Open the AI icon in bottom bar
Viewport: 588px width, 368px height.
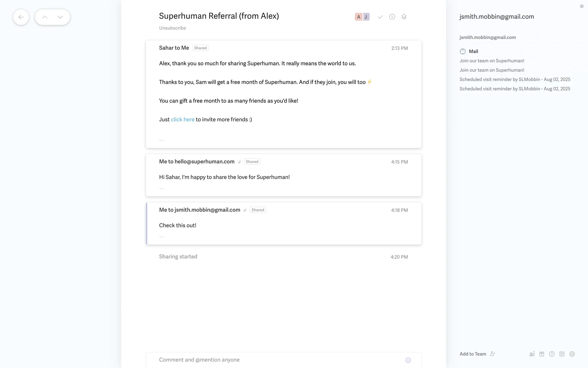[532, 354]
